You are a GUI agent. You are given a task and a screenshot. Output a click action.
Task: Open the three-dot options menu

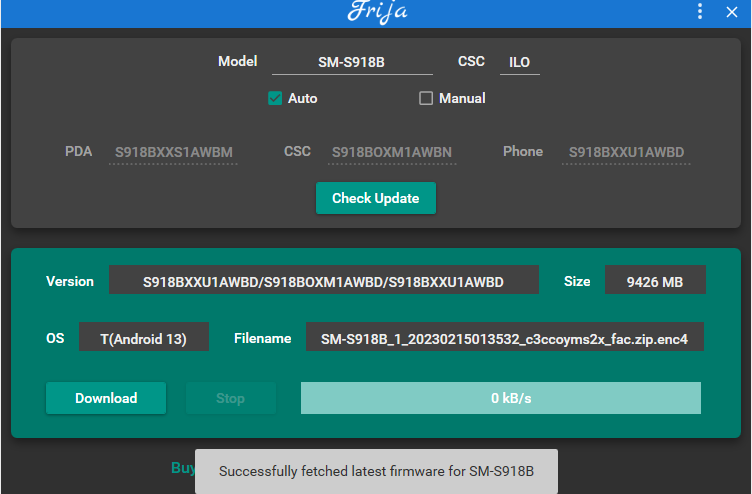coord(700,12)
